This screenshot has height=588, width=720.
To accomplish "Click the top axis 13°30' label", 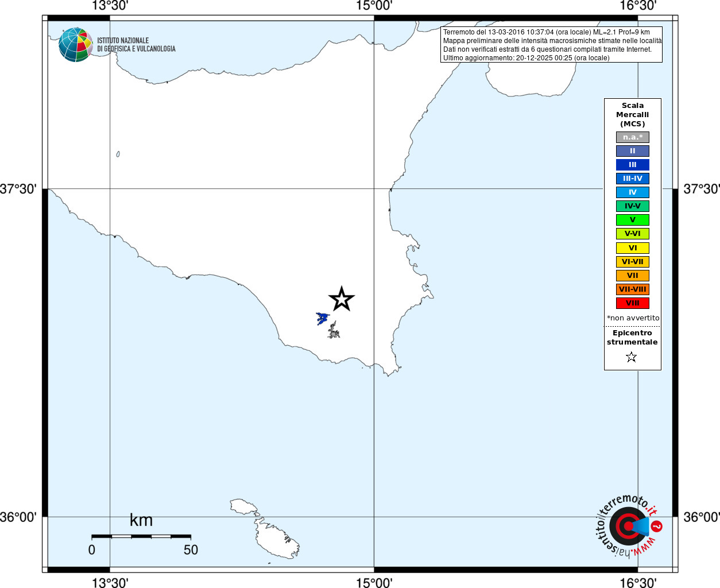I will pos(110,6).
